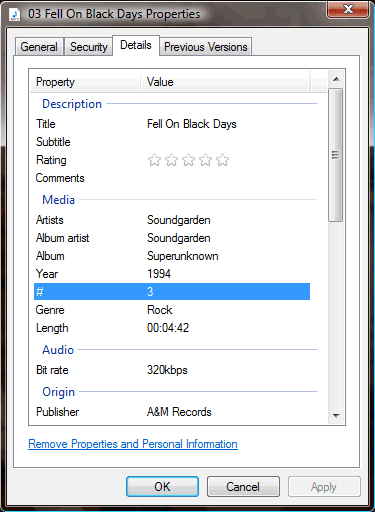Click the Genre property label
This screenshot has width=375, height=512.
pyautogui.click(x=50, y=310)
